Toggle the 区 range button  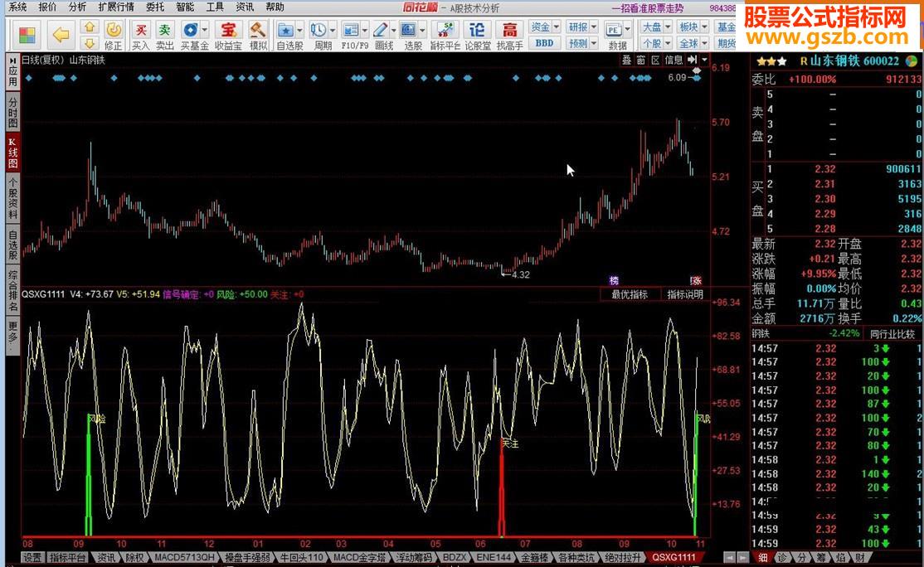click(655, 60)
